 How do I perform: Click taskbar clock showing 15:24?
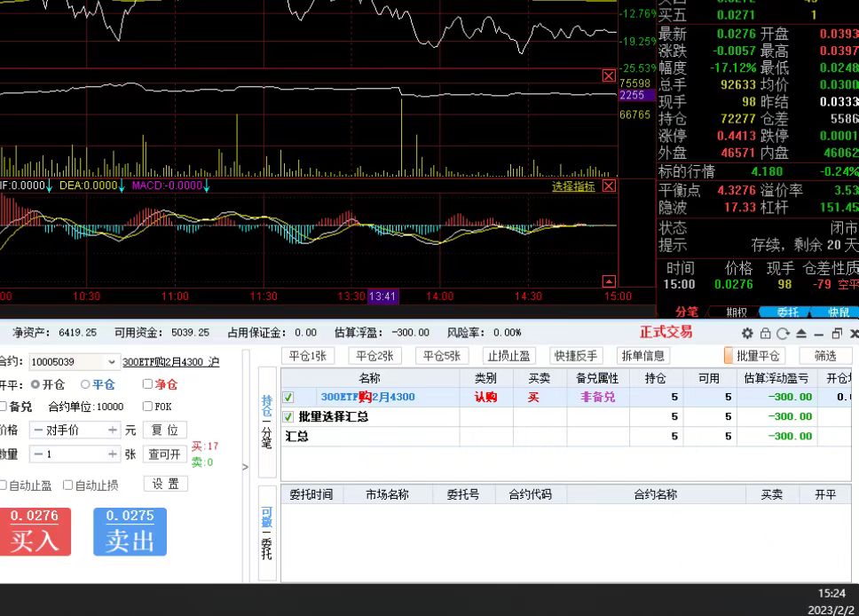(x=831, y=593)
